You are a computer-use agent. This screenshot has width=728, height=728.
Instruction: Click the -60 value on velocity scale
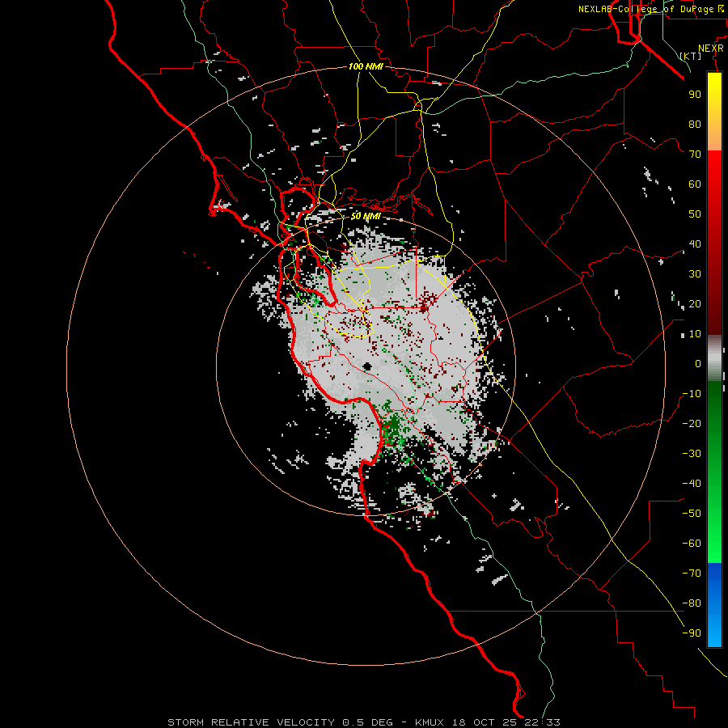pos(692,544)
